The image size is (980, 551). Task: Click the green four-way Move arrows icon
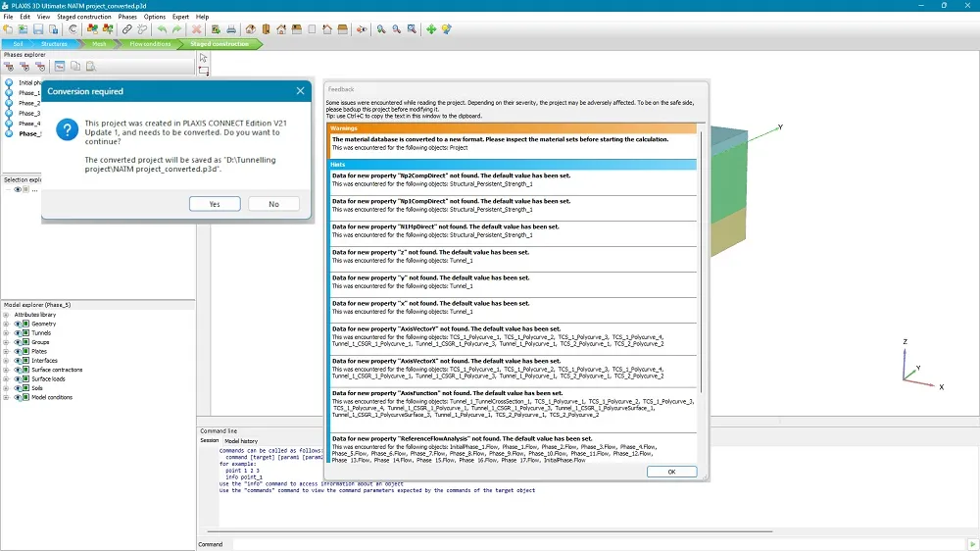(x=431, y=29)
